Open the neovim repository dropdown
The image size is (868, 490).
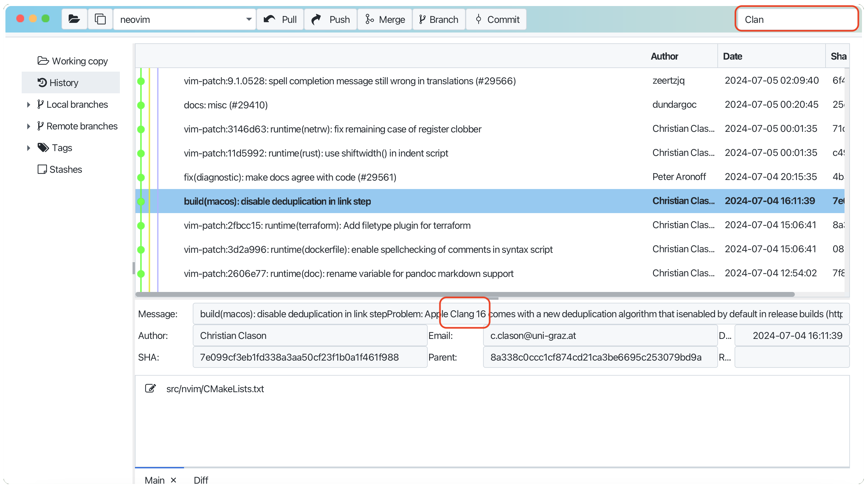click(x=249, y=19)
